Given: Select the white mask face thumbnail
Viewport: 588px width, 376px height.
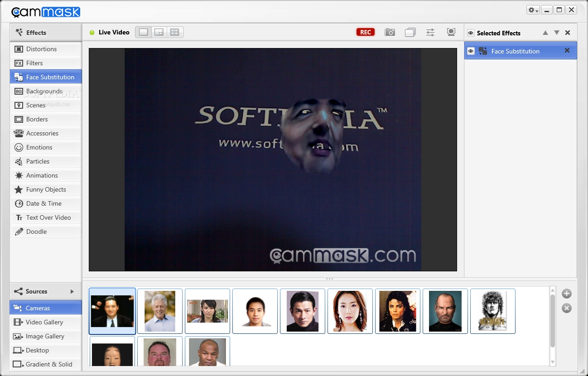Looking at the screenshot, I should click(x=112, y=351).
